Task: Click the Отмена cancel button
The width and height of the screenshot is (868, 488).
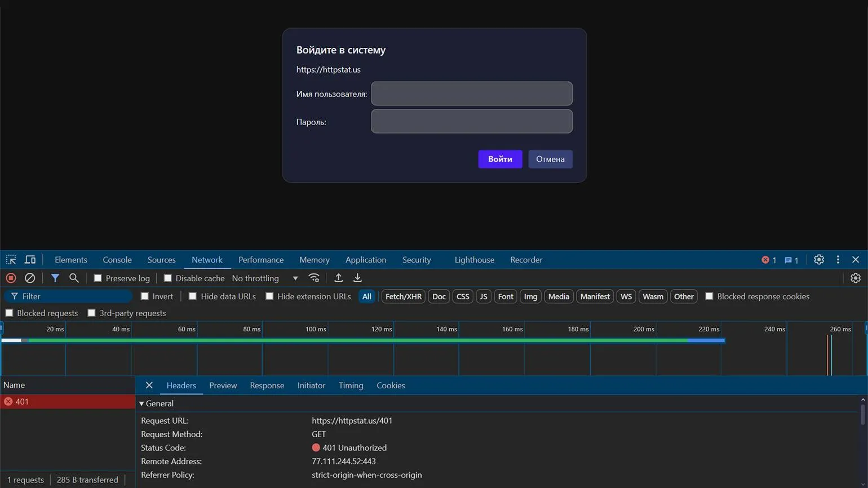Action: pos(550,159)
